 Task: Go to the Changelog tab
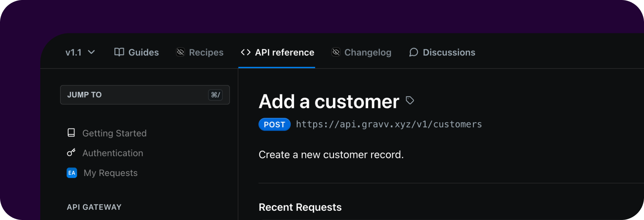361,53
